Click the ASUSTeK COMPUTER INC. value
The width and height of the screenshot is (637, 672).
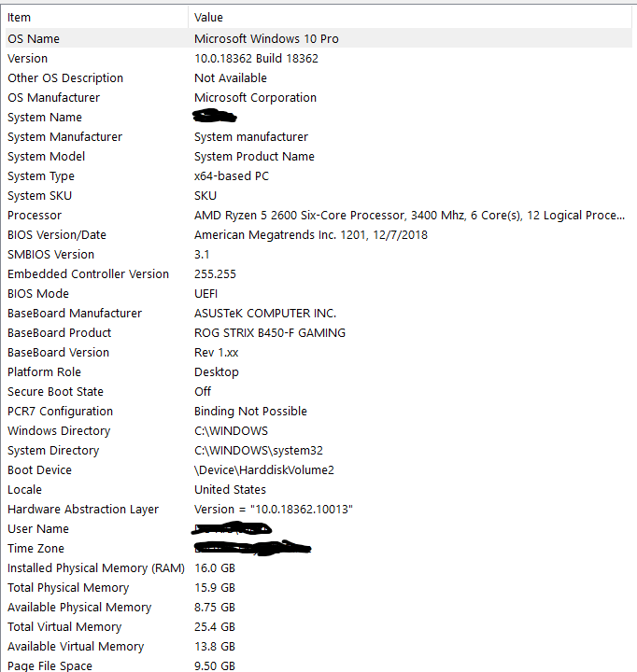(265, 314)
